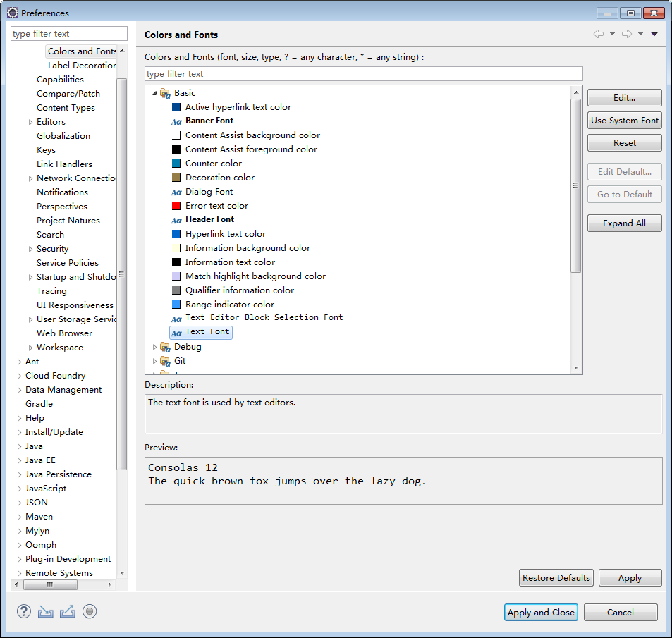672x638 pixels.
Task: Click the Import preferences icon
Action: pyautogui.click(x=45, y=612)
